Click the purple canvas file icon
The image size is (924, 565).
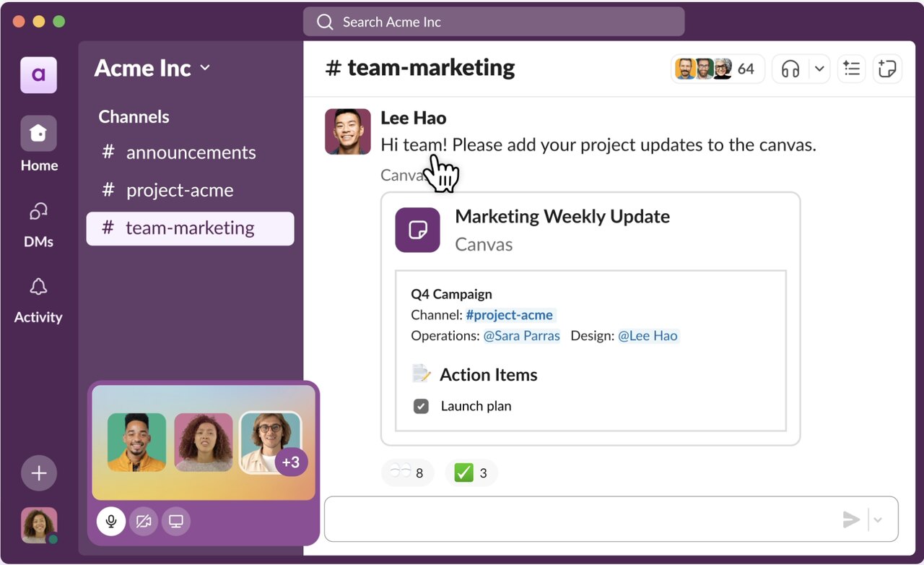tap(417, 230)
